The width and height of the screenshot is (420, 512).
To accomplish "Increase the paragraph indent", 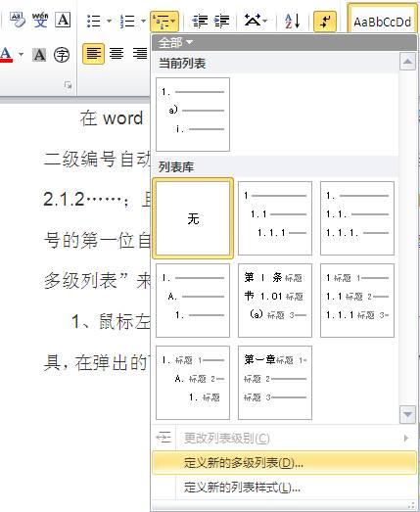I will (x=221, y=22).
